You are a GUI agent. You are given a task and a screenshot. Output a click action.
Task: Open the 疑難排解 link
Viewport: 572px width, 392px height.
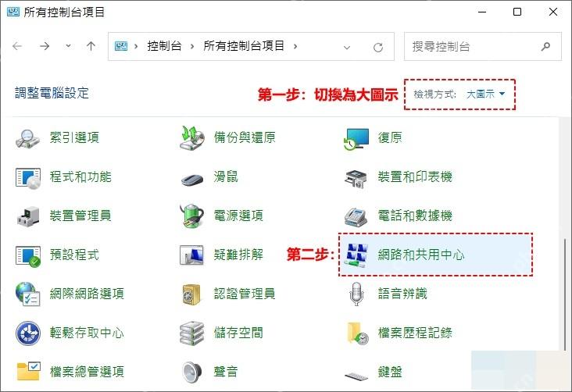[238, 255]
